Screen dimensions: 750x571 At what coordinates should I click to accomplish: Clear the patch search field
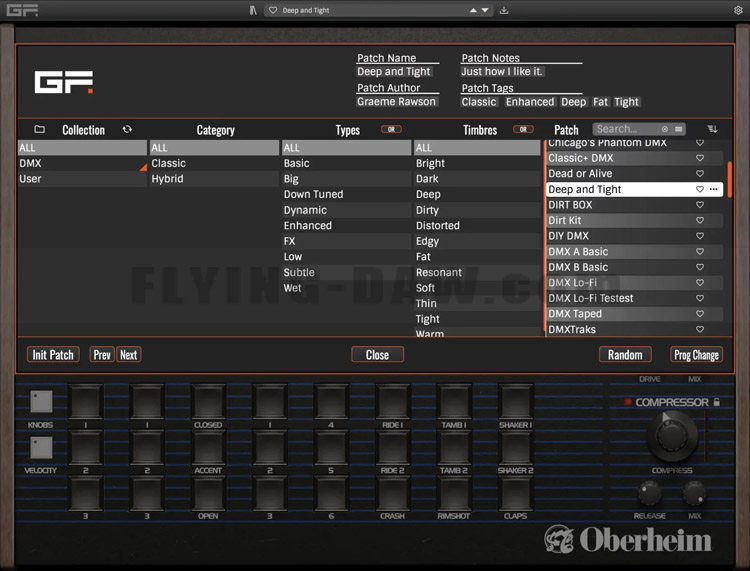pos(665,129)
